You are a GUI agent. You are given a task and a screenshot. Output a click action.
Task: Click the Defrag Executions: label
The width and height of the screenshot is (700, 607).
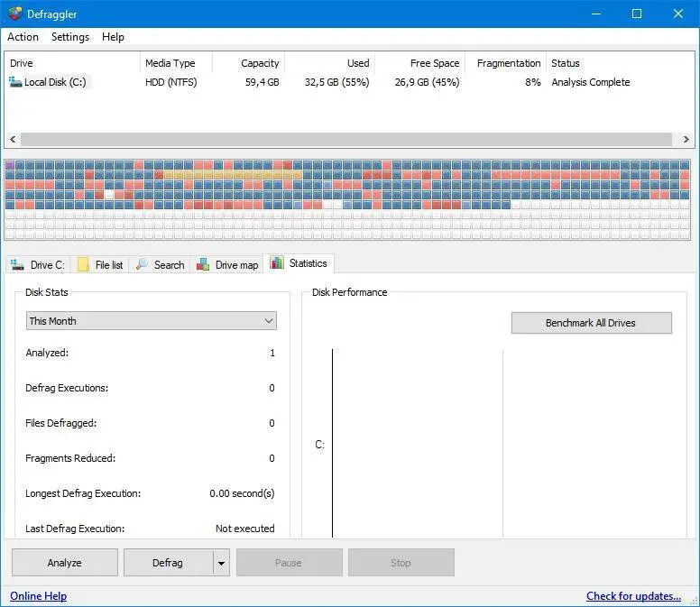coord(67,388)
